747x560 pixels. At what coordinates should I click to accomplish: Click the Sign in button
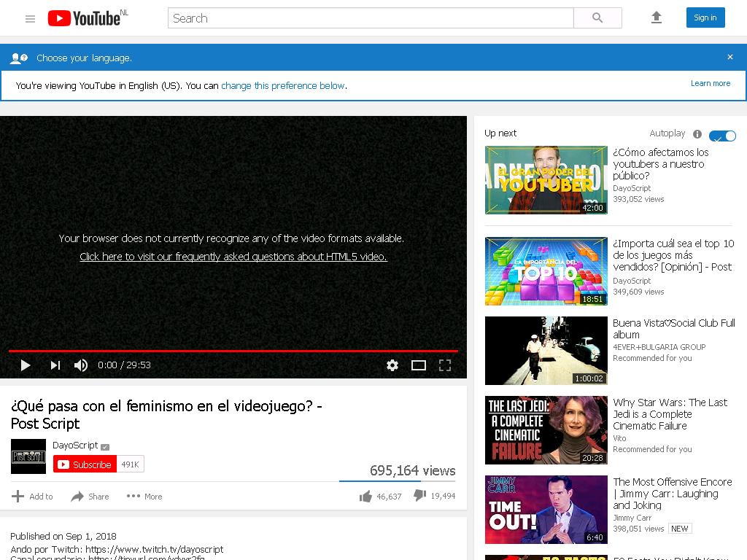coord(705,17)
